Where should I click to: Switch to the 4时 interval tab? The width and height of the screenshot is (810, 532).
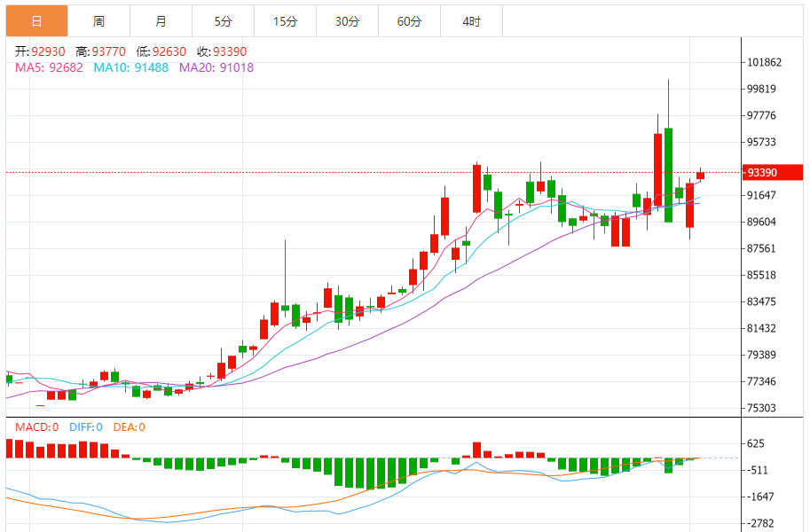(471, 21)
